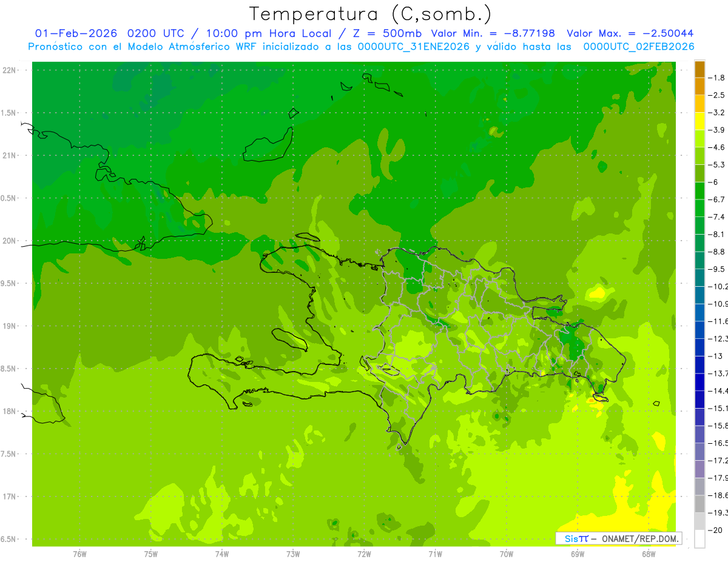Click the '73W' longitude label
The image size is (728, 562).
293,554
